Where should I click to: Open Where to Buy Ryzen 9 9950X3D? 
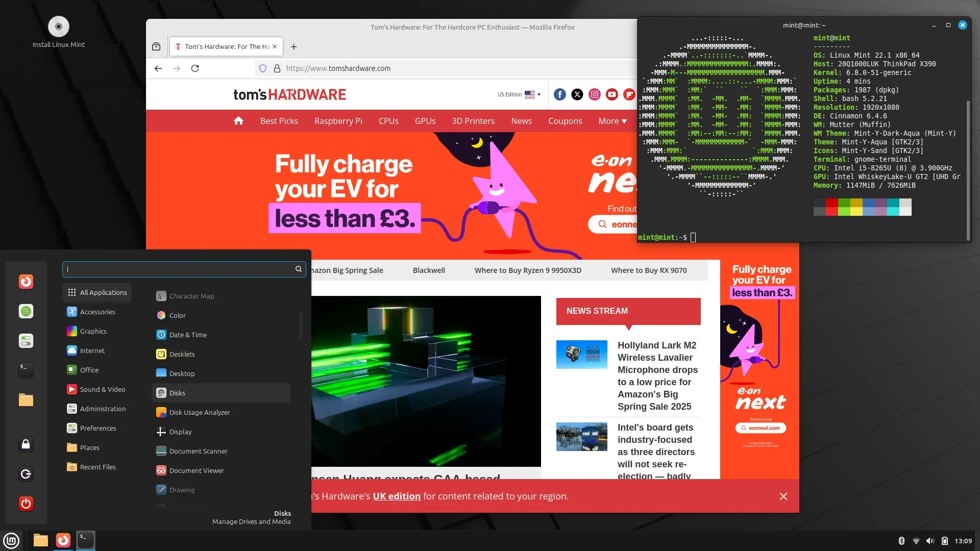pyautogui.click(x=528, y=270)
